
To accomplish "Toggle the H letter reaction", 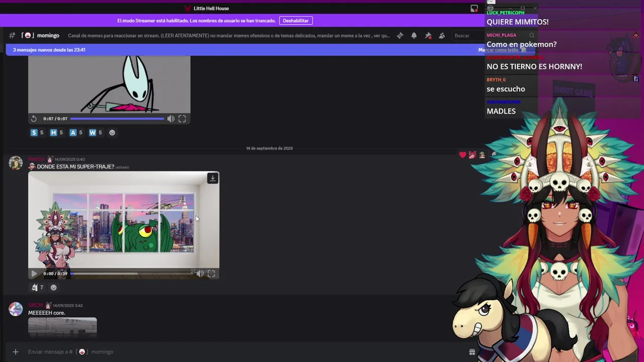I will (56, 133).
